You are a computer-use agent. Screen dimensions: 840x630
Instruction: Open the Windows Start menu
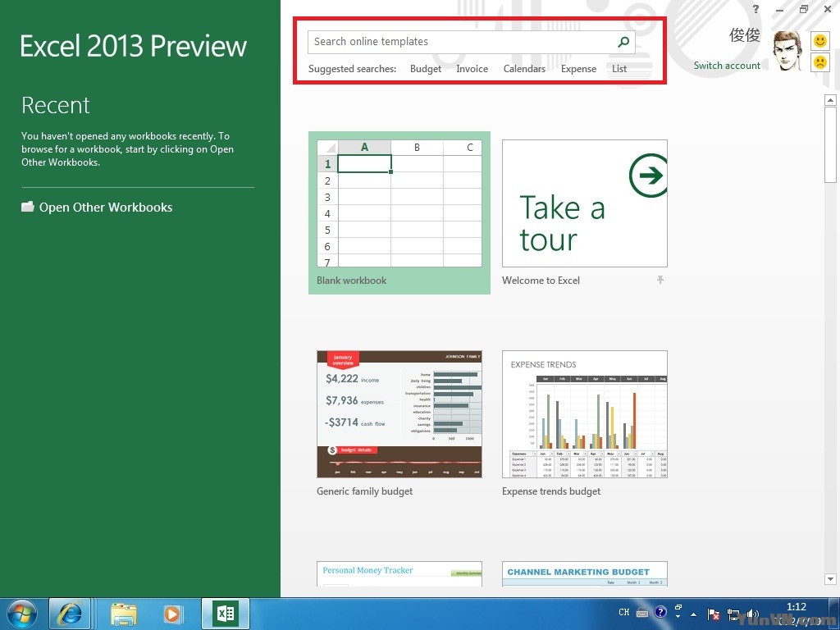pyautogui.click(x=21, y=614)
